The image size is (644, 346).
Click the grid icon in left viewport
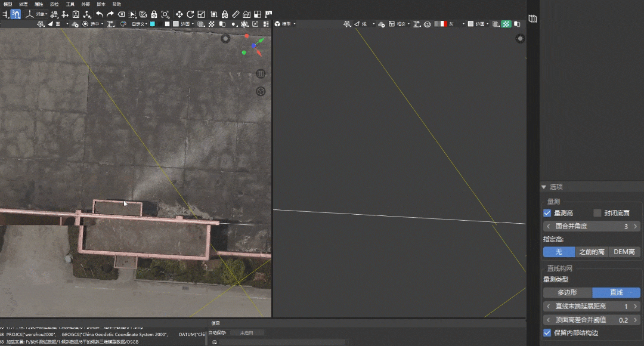[x=261, y=74]
